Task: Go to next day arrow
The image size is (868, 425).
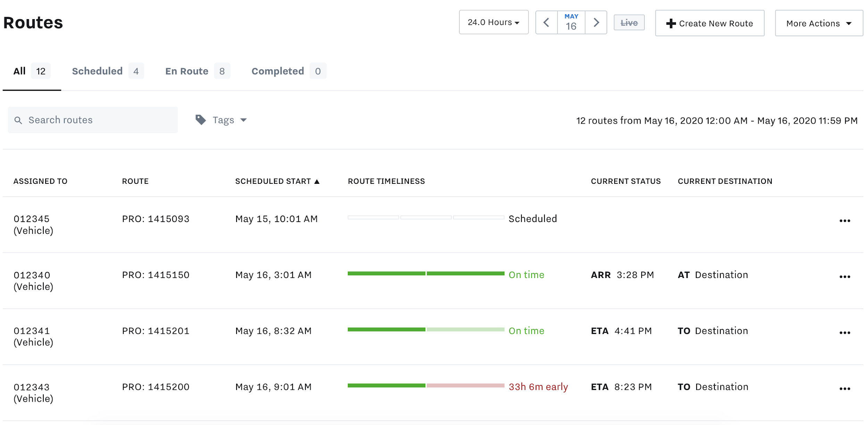Action: coord(596,23)
